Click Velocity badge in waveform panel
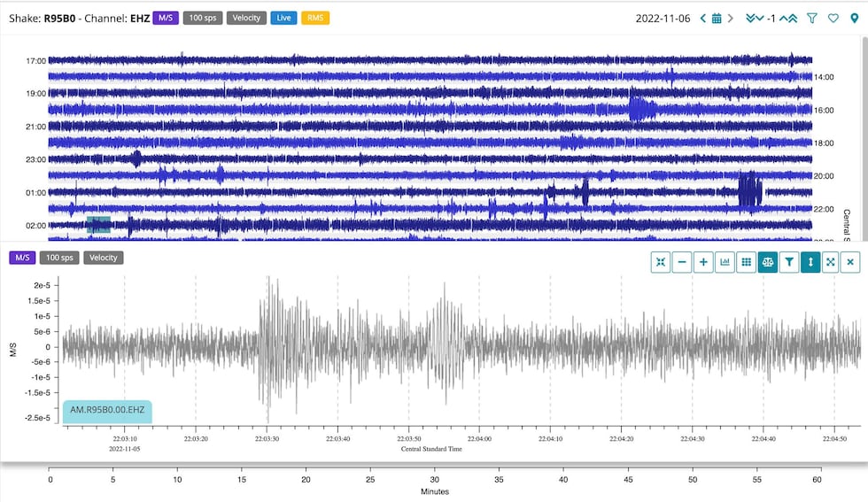 tap(104, 258)
